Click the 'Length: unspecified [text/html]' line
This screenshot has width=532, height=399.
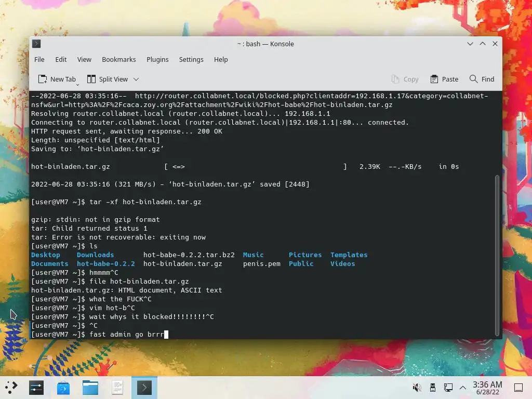(x=96, y=140)
